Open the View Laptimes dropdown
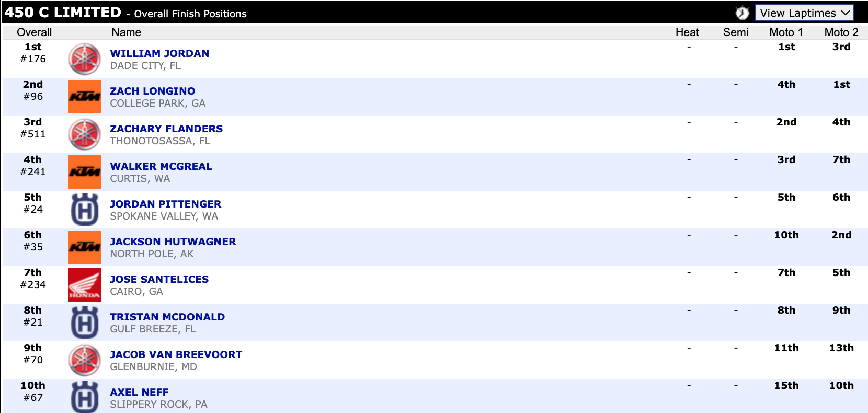The image size is (868, 413). point(804,13)
